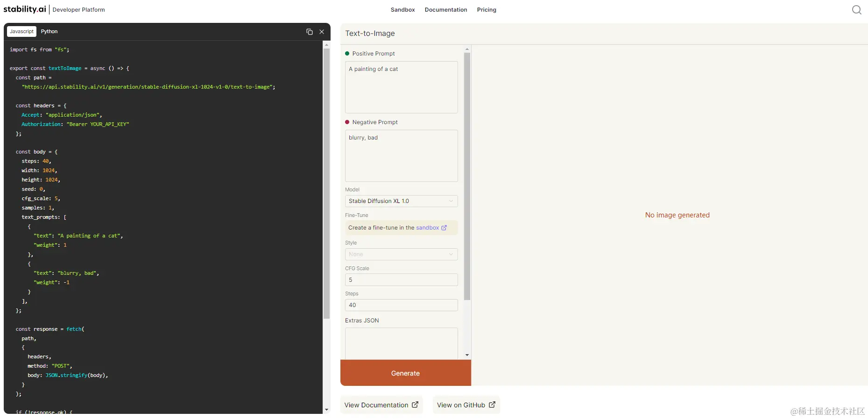Focus the Positive Prompt text area

401,87
